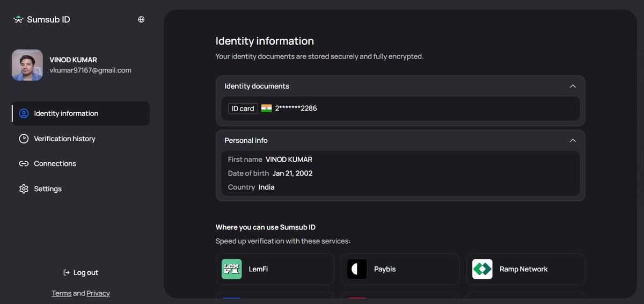Open the Paybis service card
This screenshot has height=304, width=644.
pyautogui.click(x=400, y=269)
